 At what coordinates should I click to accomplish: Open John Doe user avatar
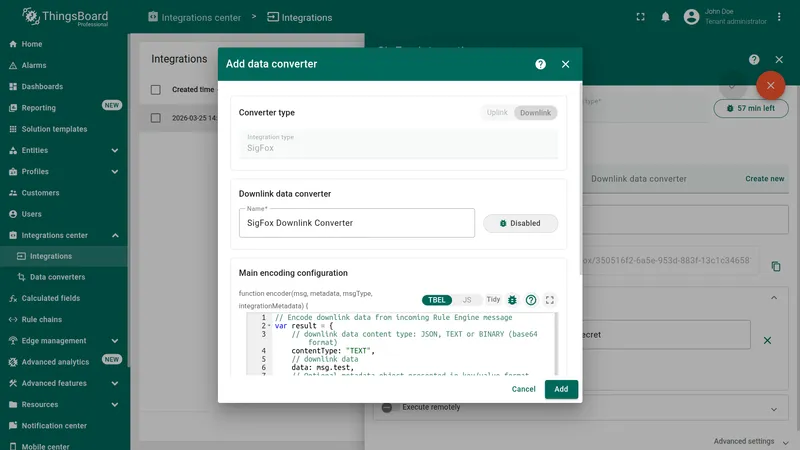[x=691, y=17]
